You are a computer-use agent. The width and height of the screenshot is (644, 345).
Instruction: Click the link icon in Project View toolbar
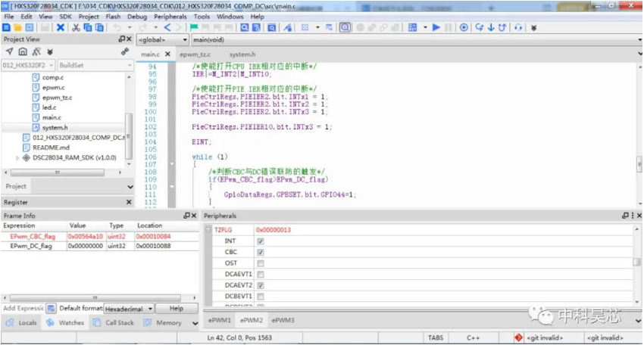pyautogui.click(x=125, y=51)
